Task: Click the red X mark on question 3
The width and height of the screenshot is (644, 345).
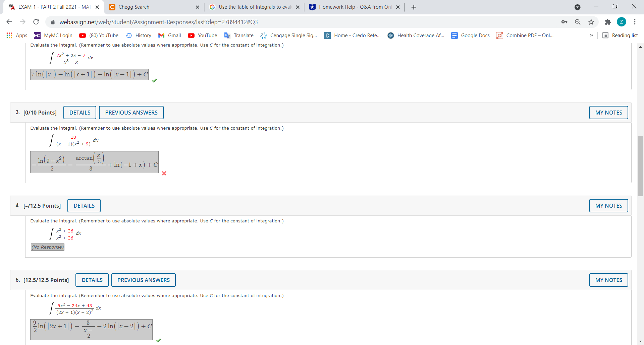Action: (164, 173)
